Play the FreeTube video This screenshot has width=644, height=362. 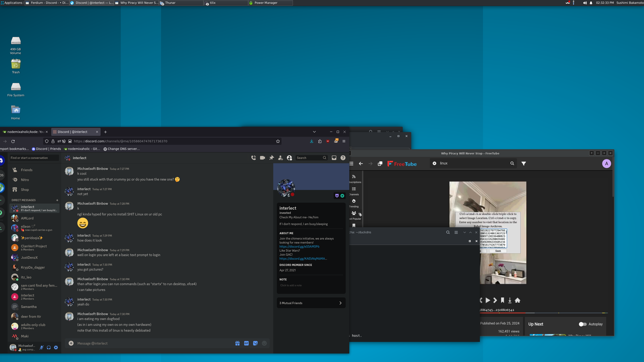[x=488, y=300]
